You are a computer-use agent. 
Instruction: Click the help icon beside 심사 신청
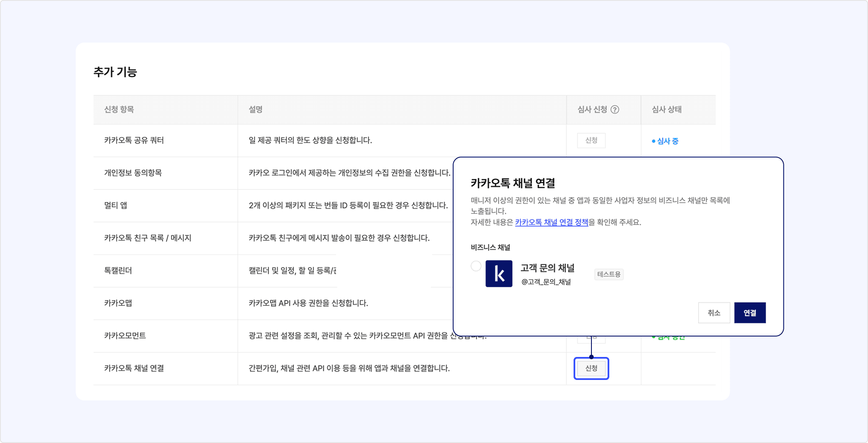point(614,109)
